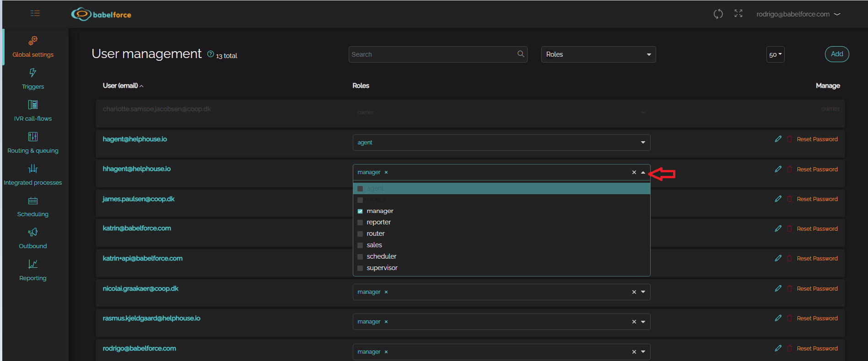Image resolution: width=868 pixels, height=361 pixels.
Task: Expand roles dropdown for rasmus.kjeldgaard@helphouse.io
Action: point(643,322)
